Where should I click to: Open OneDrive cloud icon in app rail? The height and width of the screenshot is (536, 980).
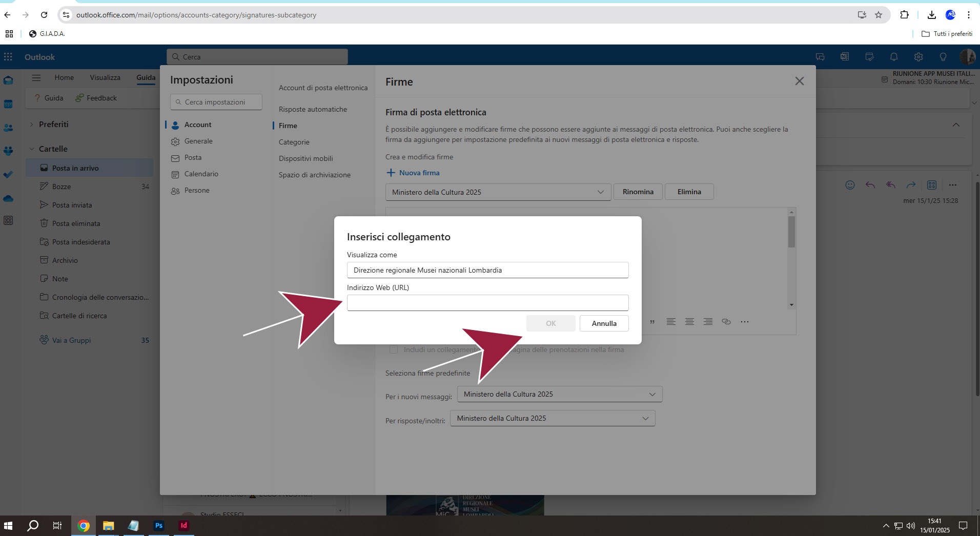pos(8,198)
